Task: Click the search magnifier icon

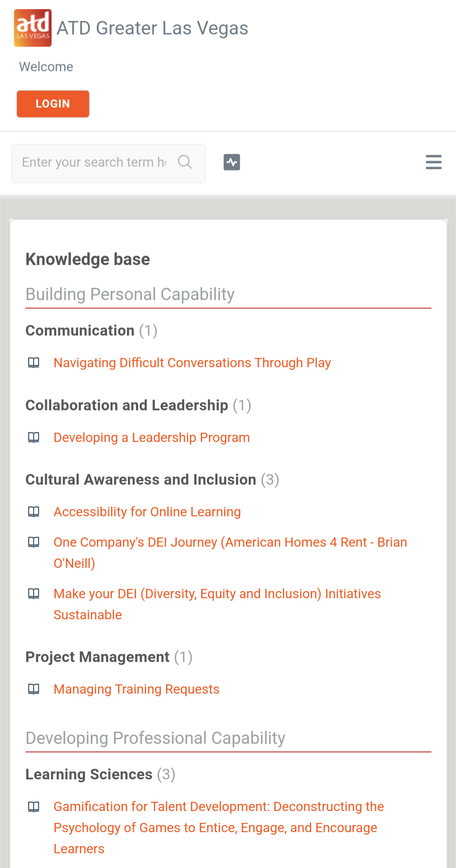Action: [x=185, y=162]
